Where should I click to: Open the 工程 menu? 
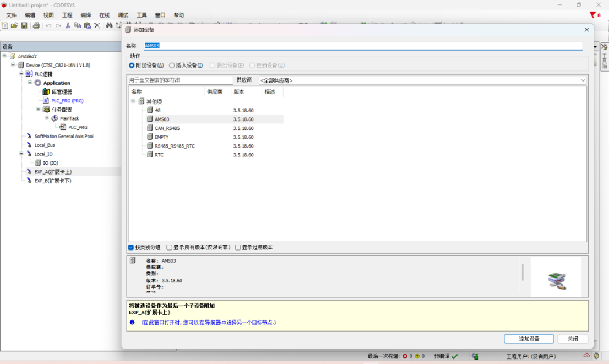coord(67,15)
